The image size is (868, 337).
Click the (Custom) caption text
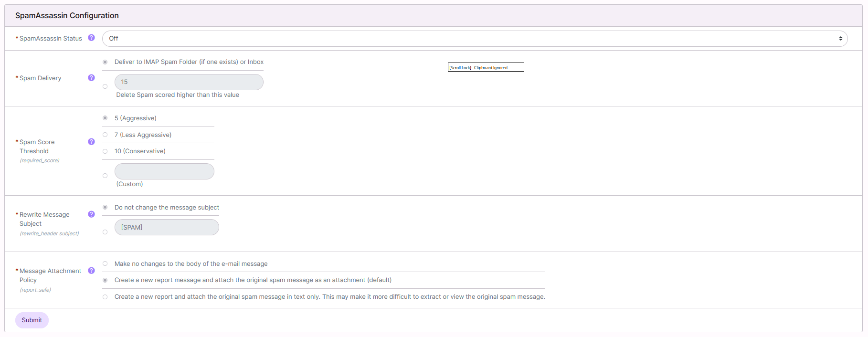click(129, 184)
